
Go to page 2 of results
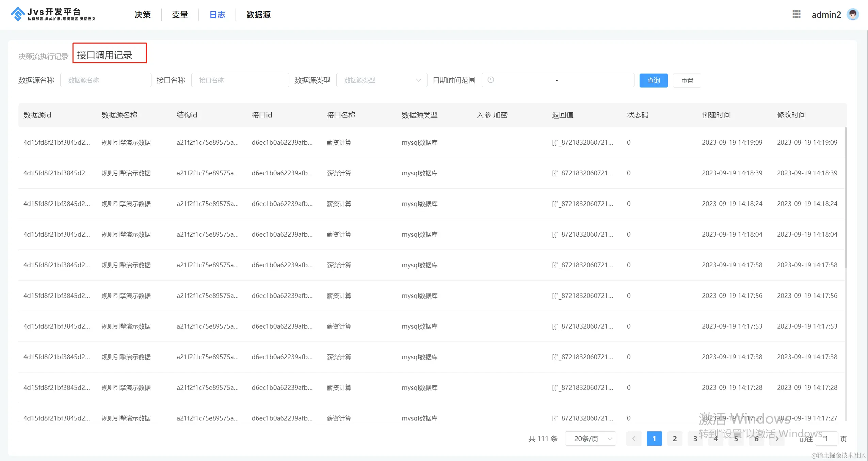click(675, 439)
